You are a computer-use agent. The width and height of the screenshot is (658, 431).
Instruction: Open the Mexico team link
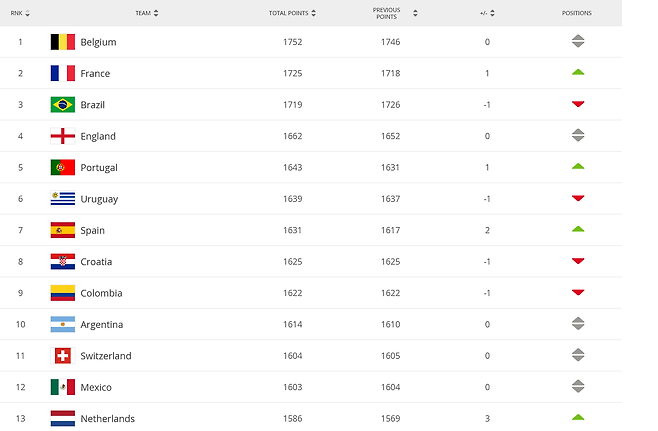coord(96,387)
